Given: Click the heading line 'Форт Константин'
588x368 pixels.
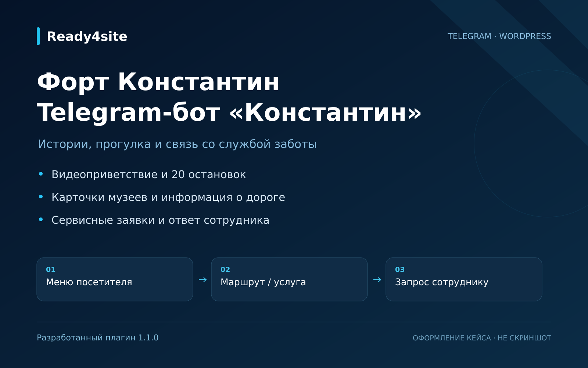Looking at the screenshot, I should pos(158,82).
